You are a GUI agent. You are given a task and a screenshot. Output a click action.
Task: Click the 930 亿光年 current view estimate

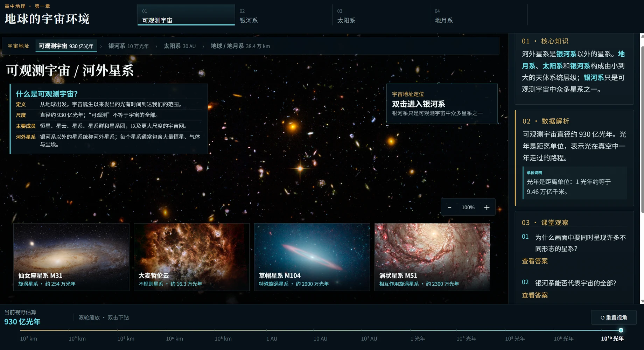(x=22, y=322)
